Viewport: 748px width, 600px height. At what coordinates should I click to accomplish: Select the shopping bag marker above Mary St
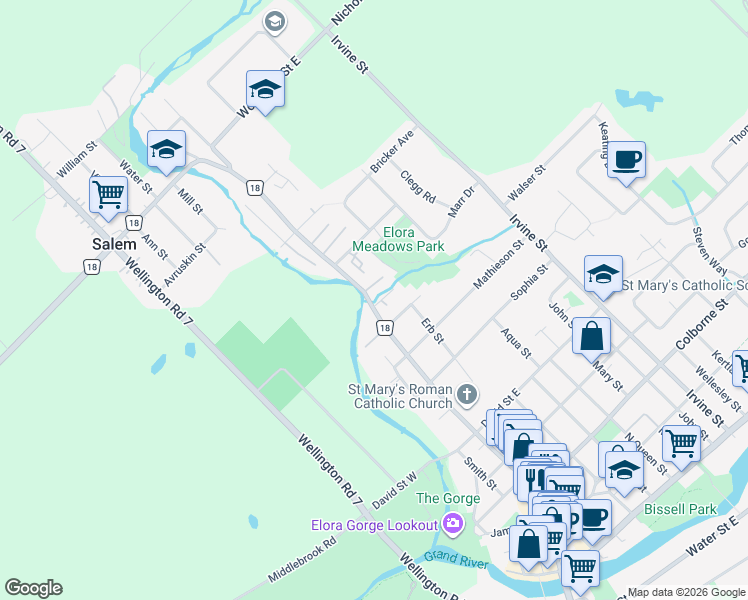pyautogui.click(x=592, y=337)
